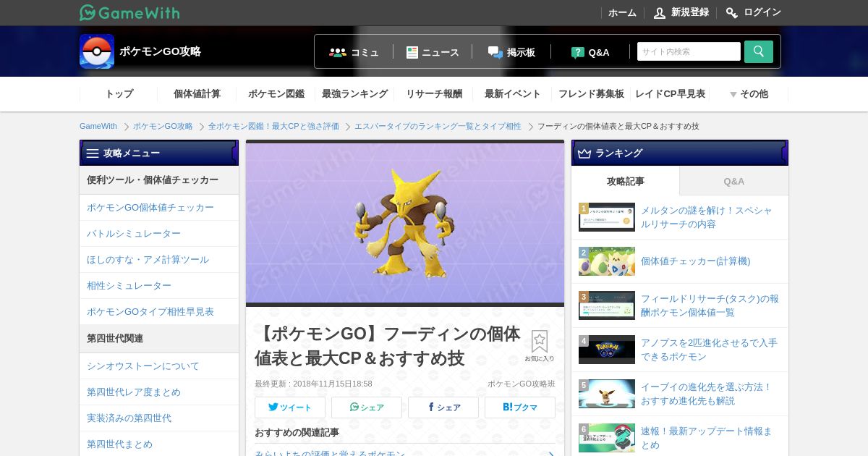Screen dimensions: 868x456
Task: Click the ログイン key icon
Action: 732,13
